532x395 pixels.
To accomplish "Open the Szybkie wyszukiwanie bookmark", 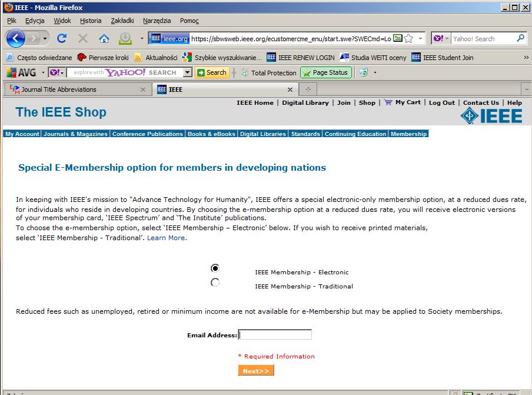I will pos(222,57).
